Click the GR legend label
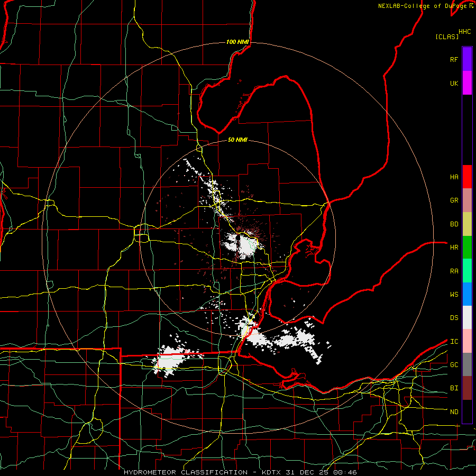 point(454,200)
